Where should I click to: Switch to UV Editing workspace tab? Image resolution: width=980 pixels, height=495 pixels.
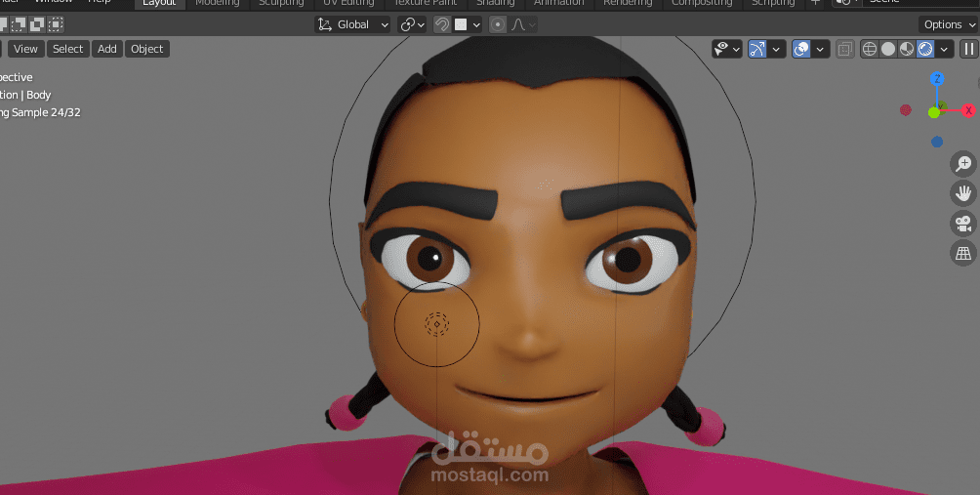point(348,3)
